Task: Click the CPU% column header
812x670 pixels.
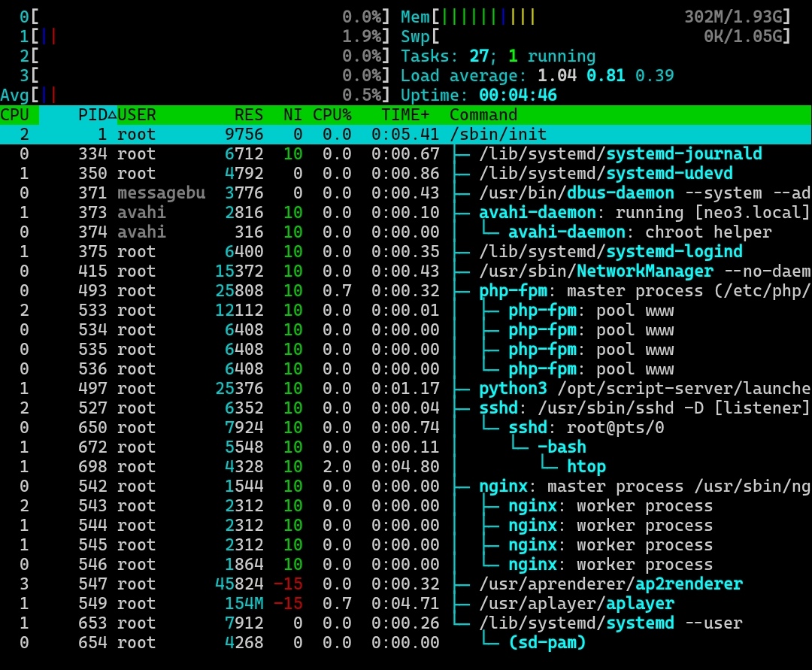Action: (332, 115)
